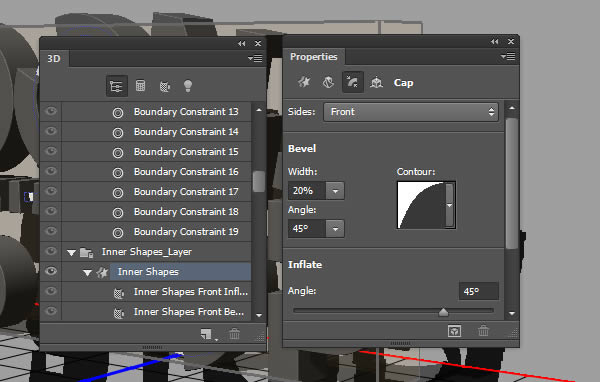Image resolution: width=600 pixels, height=382 pixels.
Task: Open the Sides dropdown showing Front
Action: (411, 112)
